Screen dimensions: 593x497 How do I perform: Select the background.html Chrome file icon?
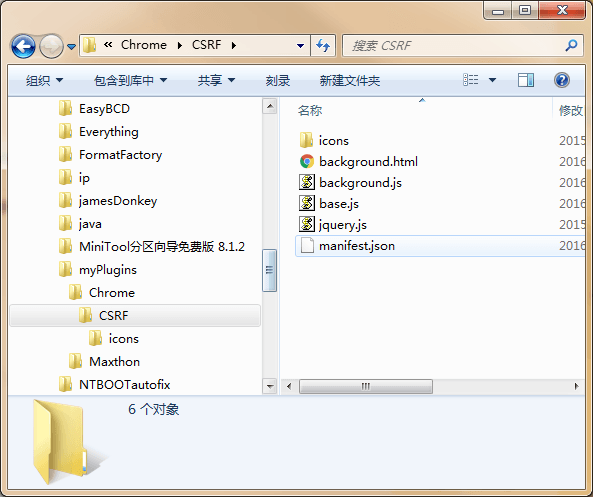307,162
